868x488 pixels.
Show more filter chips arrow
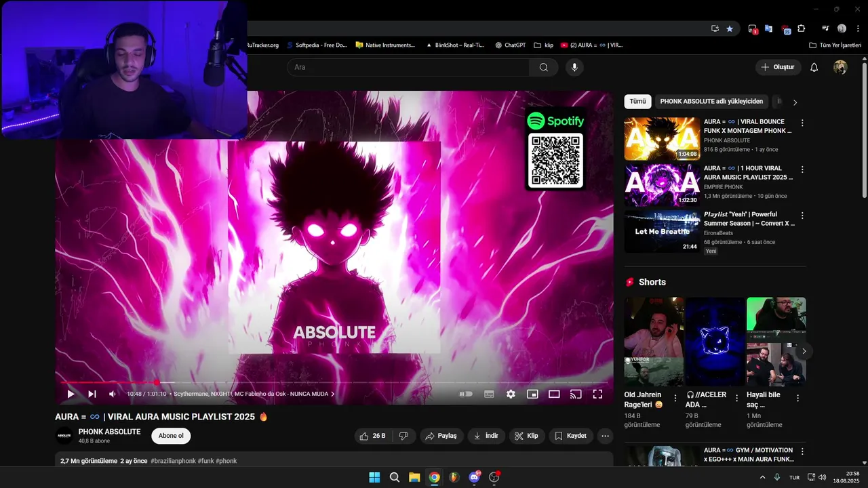tap(795, 102)
